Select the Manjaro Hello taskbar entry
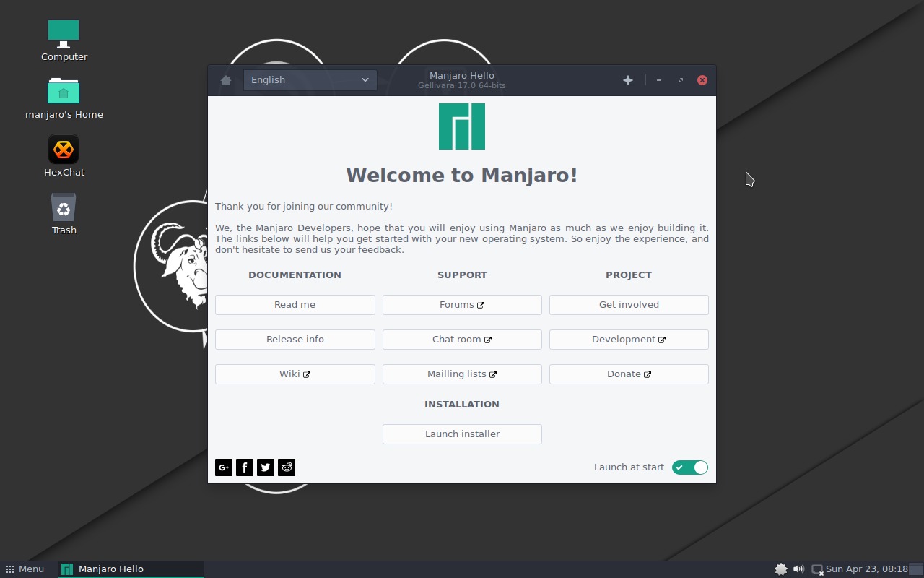924x578 pixels. click(x=112, y=569)
